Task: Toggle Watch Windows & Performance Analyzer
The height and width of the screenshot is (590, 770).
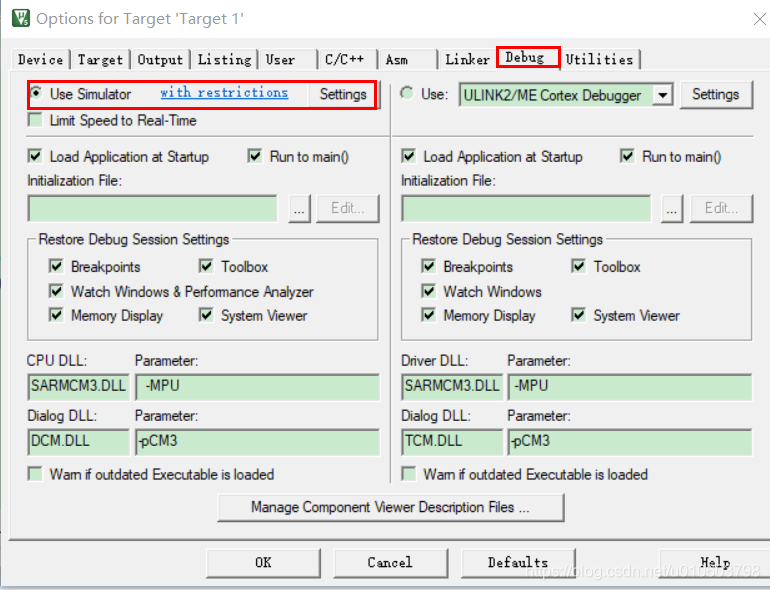Action: 56,291
